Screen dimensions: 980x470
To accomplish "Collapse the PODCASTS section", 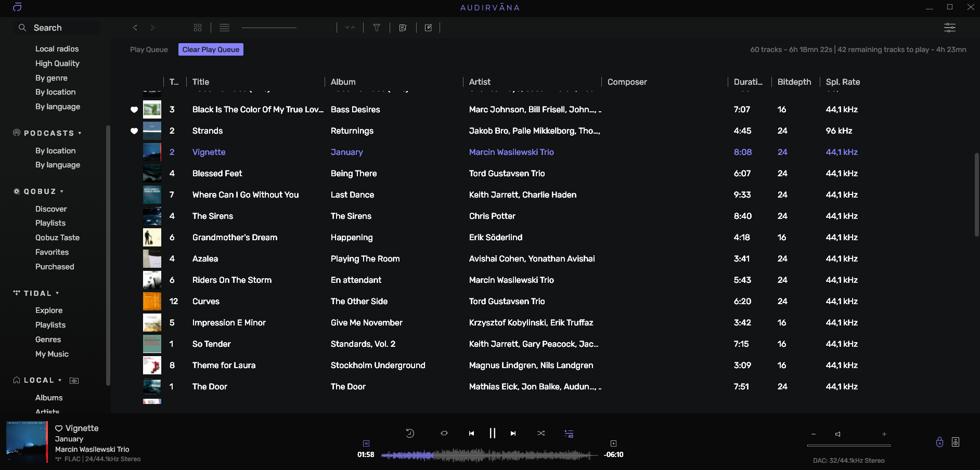I will pyautogui.click(x=80, y=133).
